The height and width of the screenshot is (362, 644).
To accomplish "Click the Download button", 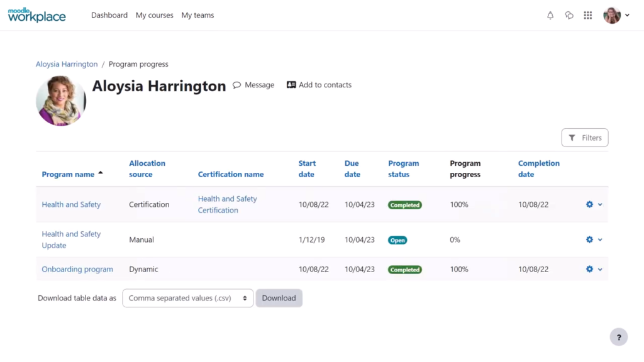I will [x=279, y=298].
